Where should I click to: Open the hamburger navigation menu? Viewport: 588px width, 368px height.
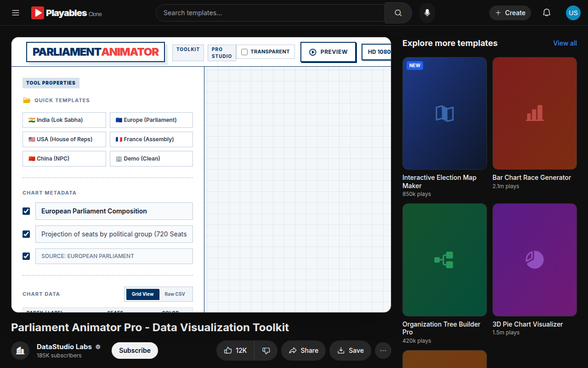(x=16, y=13)
